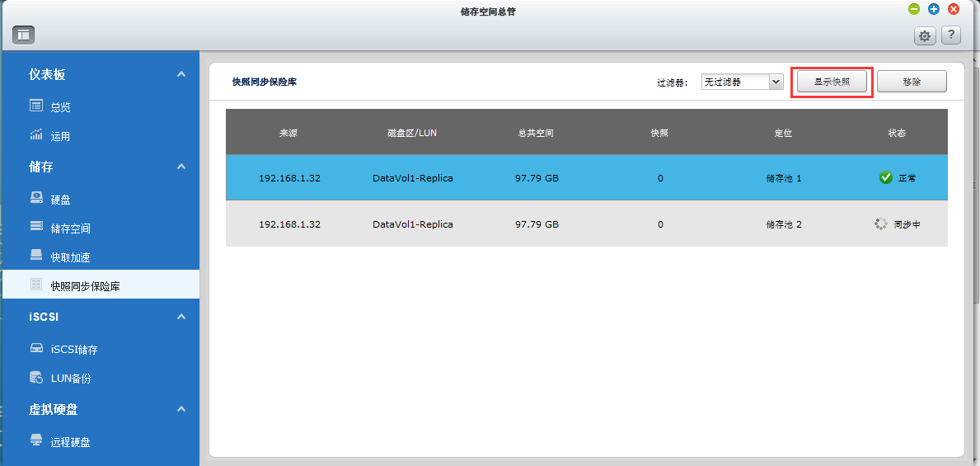Open 远程硬盘 page
Viewport: 980px width, 466px height.
(71, 442)
